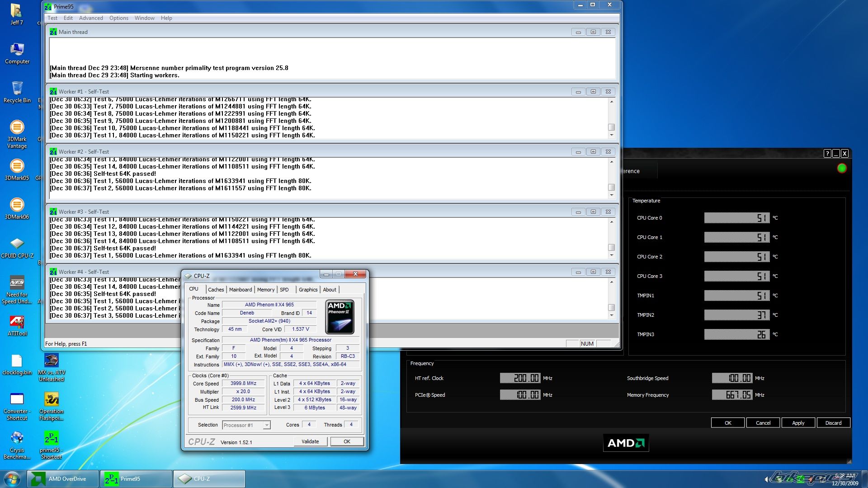Click the Worker #1 scrollbar down arrow
Image resolution: width=868 pixels, height=488 pixels.
[611, 135]
